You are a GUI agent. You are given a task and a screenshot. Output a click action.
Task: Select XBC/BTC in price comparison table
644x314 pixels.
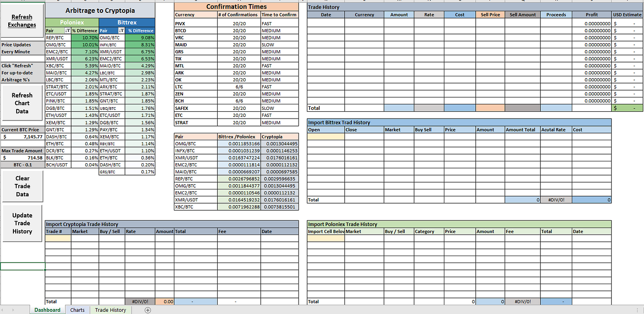[195, 207]
